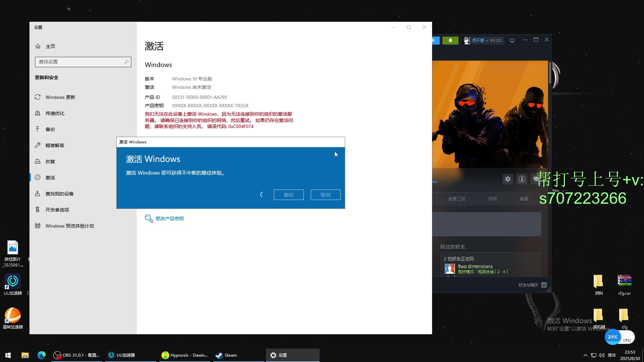Image resolution: width=644 pixels, height=362 pixels.
Task: Launch Microsoft Edge from the taskbar
Action: (42, 355)
